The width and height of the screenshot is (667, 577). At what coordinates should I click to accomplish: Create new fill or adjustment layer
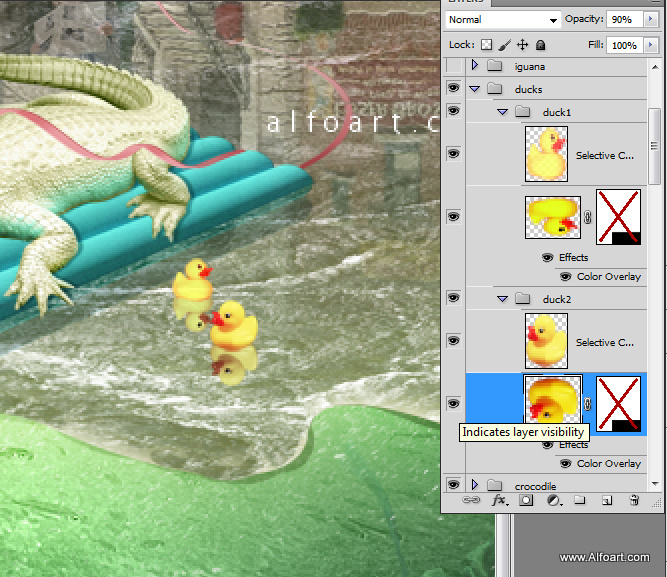[554, 500]
